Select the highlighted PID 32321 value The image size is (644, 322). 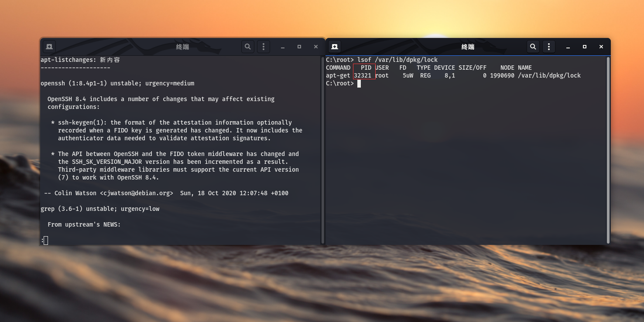(x=363, y=75)
